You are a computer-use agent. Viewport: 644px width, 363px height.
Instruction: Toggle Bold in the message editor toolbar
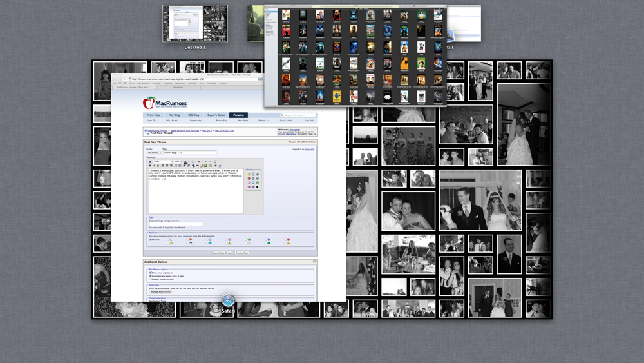150,166
